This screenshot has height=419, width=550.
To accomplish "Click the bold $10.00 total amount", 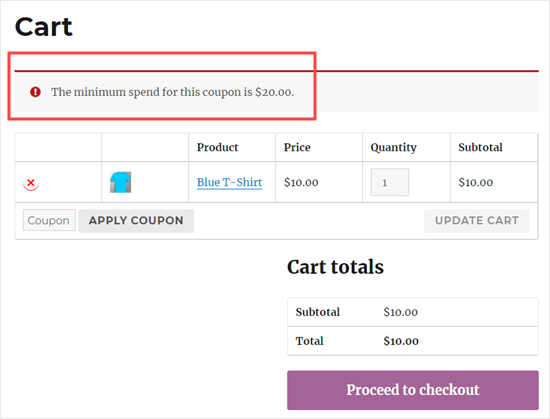I will [401, 341].
